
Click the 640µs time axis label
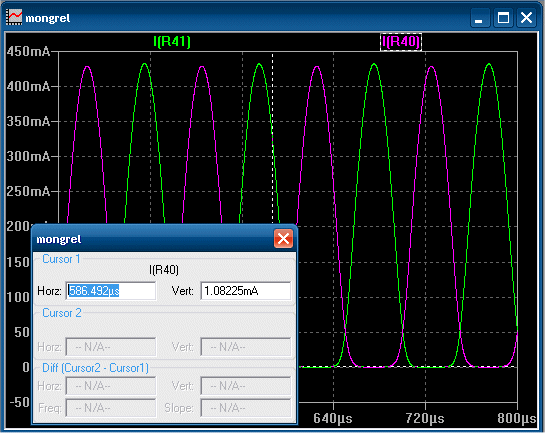(x=333, y=418)
